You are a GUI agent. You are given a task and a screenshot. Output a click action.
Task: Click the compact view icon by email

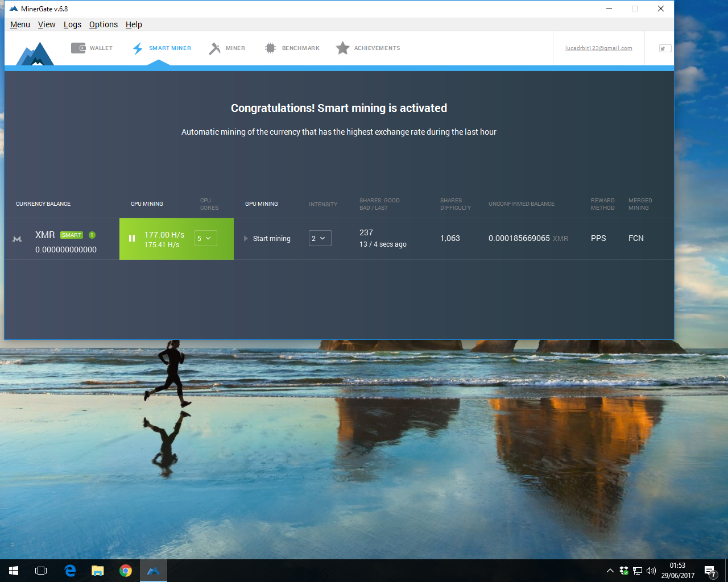pos(665,48)
